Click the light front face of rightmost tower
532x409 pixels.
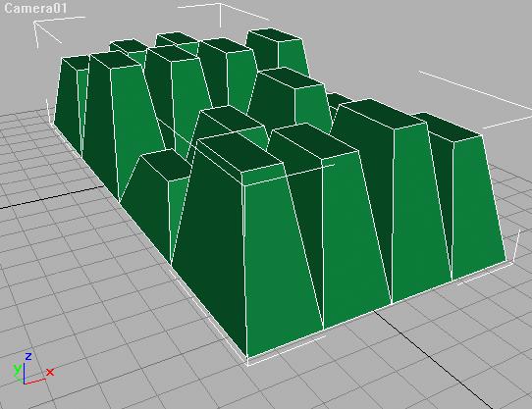pyautogui.click(x=478, y=207)
